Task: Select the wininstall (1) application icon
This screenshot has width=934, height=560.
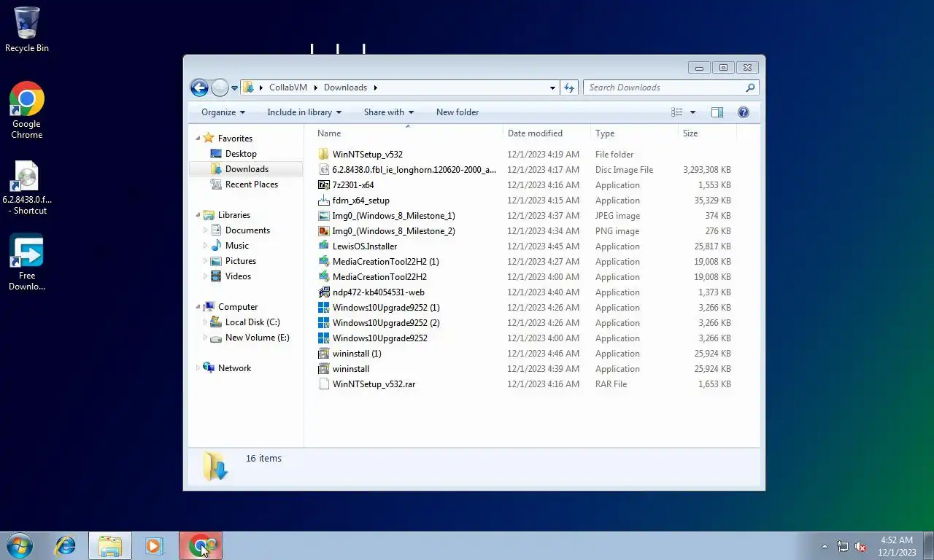Action: coord(324,354)
